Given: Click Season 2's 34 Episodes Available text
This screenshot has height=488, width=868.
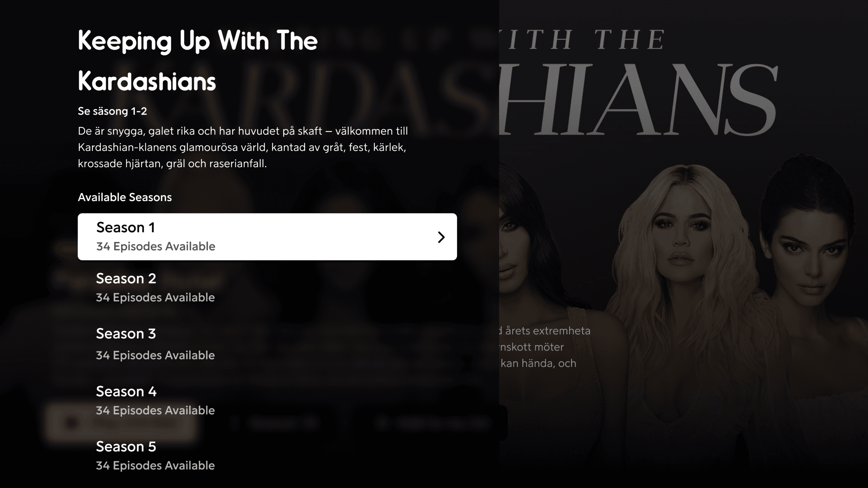Looking at the screenshot, I should 155,297.
